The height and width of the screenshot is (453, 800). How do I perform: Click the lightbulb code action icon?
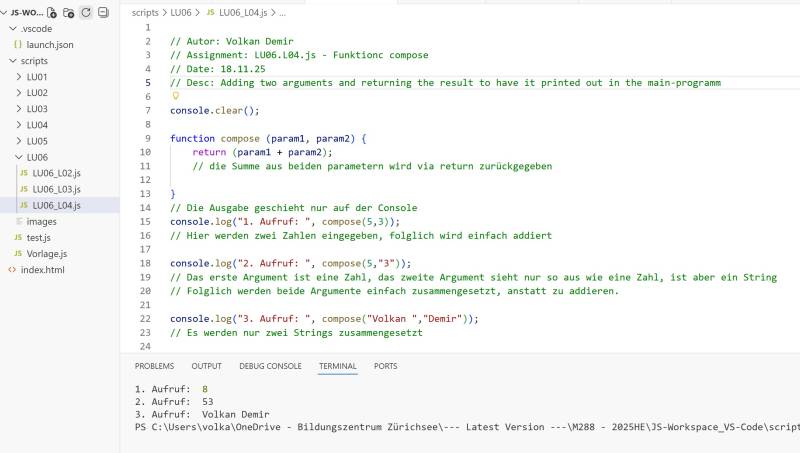click(x=175, y=97)
